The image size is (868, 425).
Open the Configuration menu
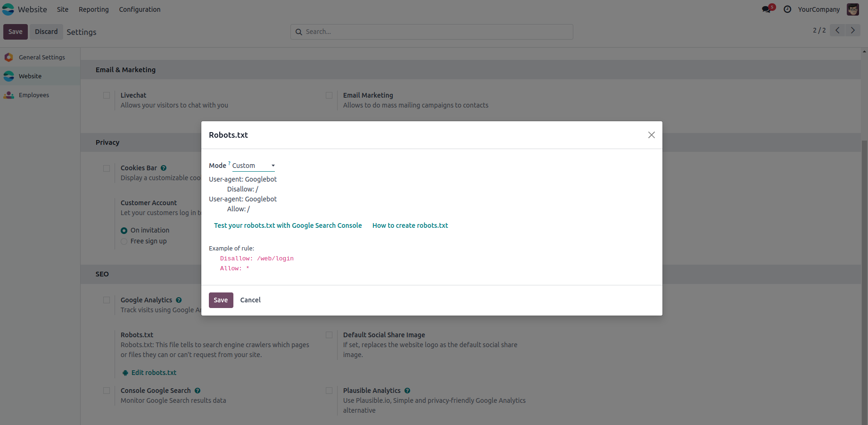point(140,9)
